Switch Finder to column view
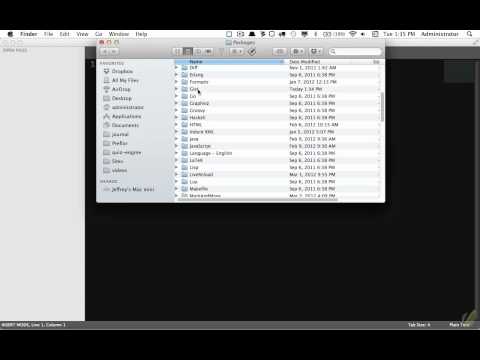Image resolution: width=480 pixels, height=360 pixels. pyautogui.click(x=198, y=52)
